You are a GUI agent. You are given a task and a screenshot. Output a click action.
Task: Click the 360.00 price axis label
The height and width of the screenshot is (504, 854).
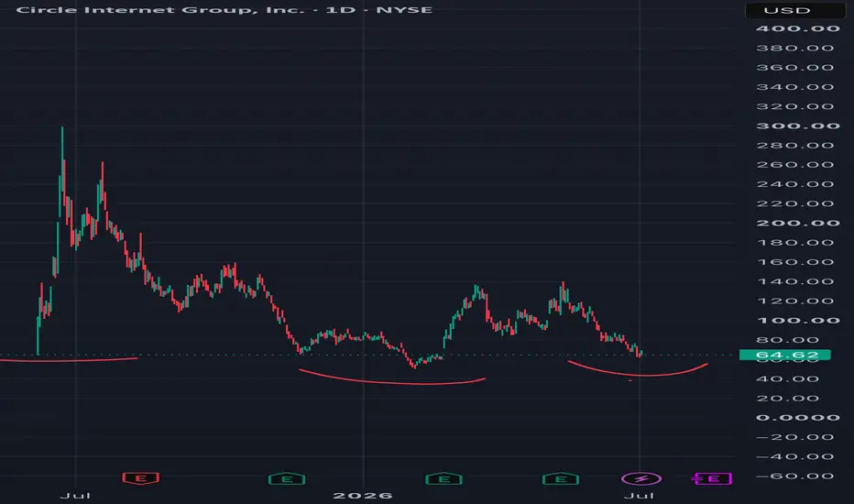pos(795,68)
